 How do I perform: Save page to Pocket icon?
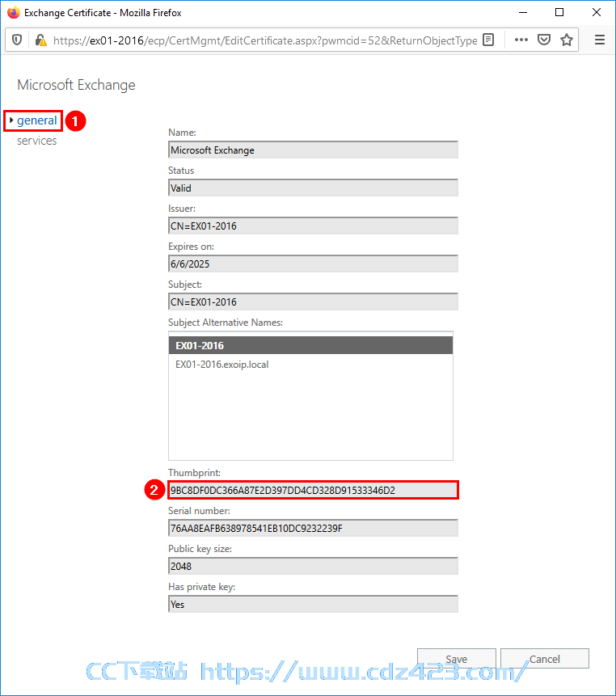click(544, 40)
